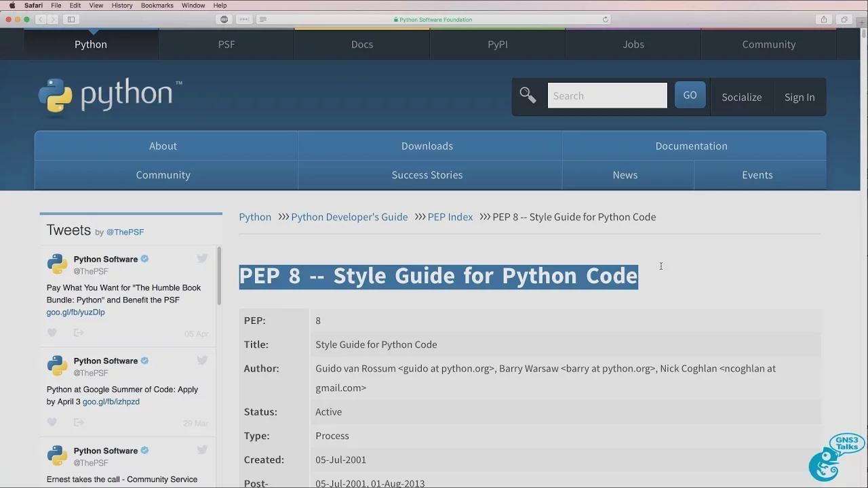Expand the About navigation menu

coord(163,146)
